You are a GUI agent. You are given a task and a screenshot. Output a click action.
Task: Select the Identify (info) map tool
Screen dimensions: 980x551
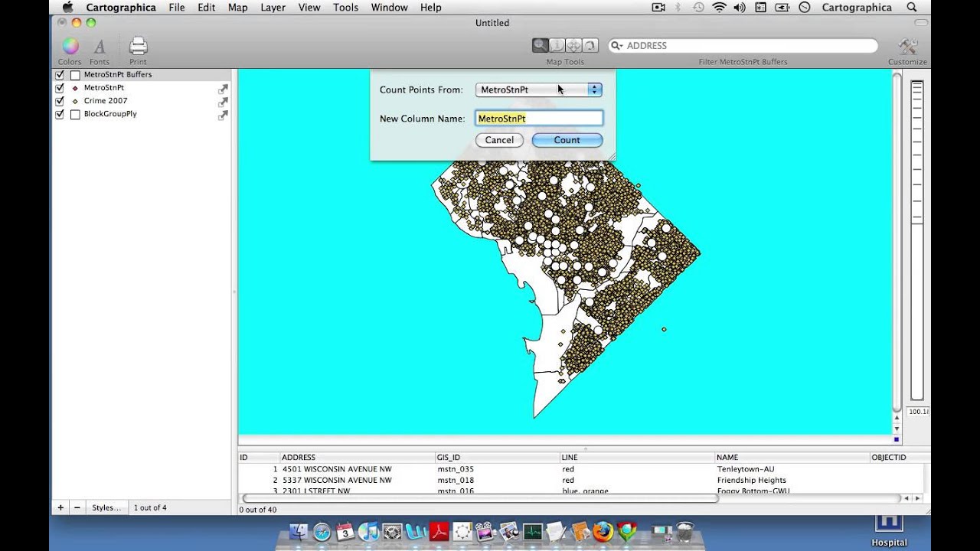(x=557, y=46)
